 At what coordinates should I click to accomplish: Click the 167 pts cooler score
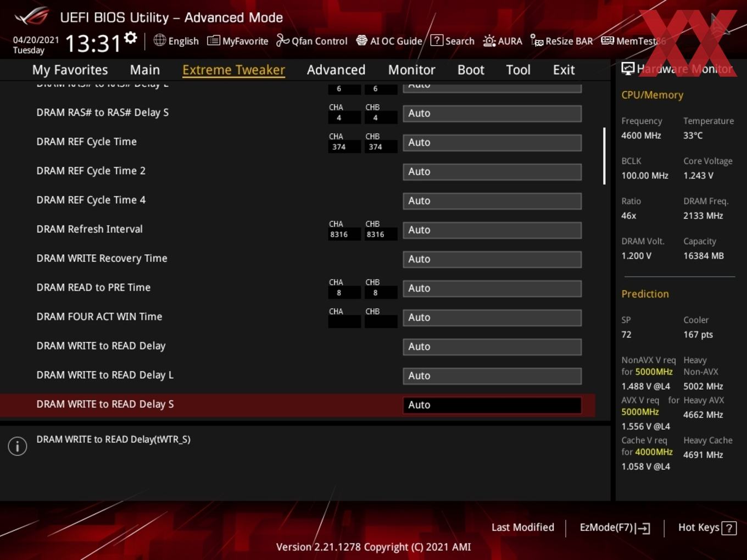click(x=698, y=334)
